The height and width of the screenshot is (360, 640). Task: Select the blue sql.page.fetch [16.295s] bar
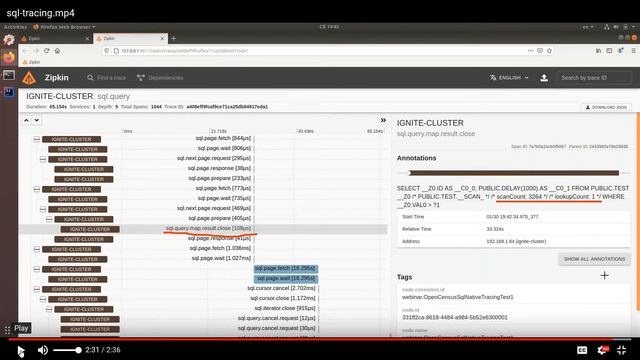point(286,268)
